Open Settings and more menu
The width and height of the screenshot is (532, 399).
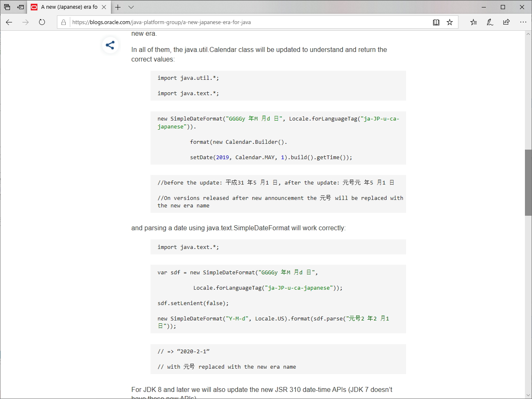click(523, 22)
